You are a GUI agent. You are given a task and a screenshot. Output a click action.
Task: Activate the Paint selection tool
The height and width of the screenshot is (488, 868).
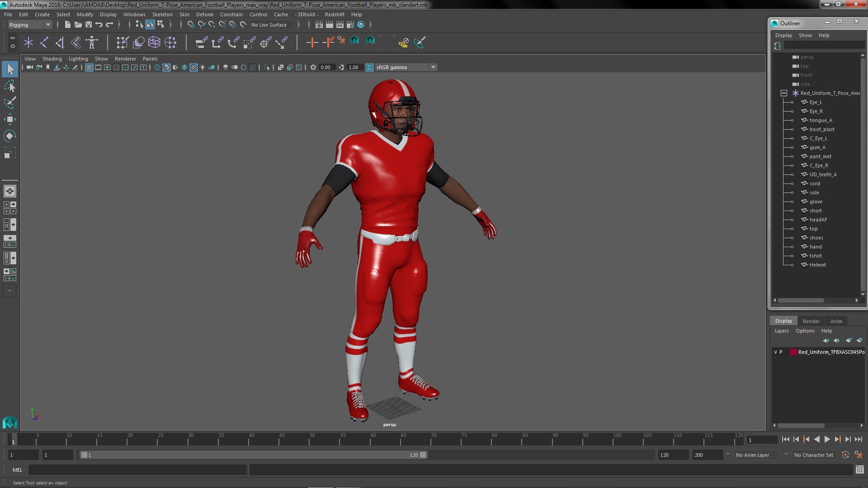coord(9,103)
